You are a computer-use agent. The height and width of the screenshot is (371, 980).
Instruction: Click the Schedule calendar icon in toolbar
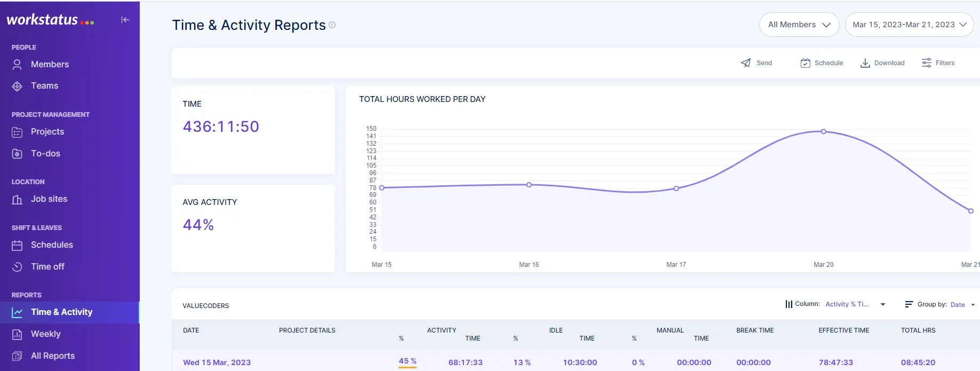coord(806,63)
